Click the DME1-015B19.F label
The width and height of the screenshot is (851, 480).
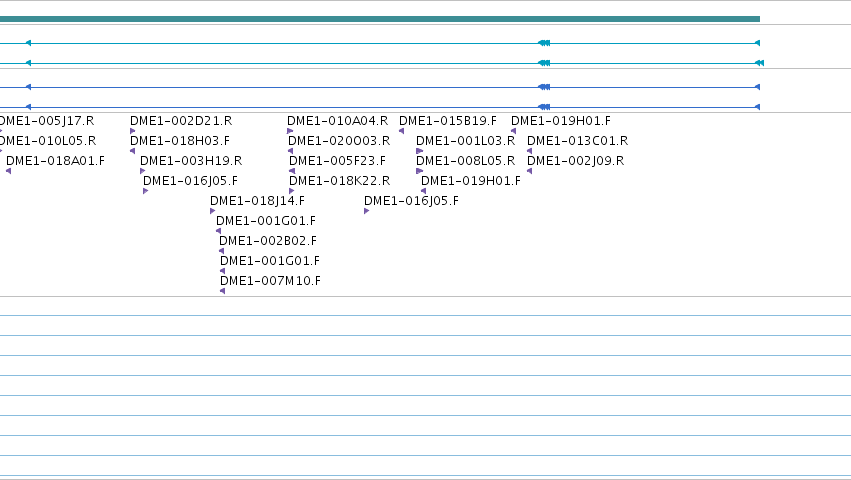tap(448, 121)
